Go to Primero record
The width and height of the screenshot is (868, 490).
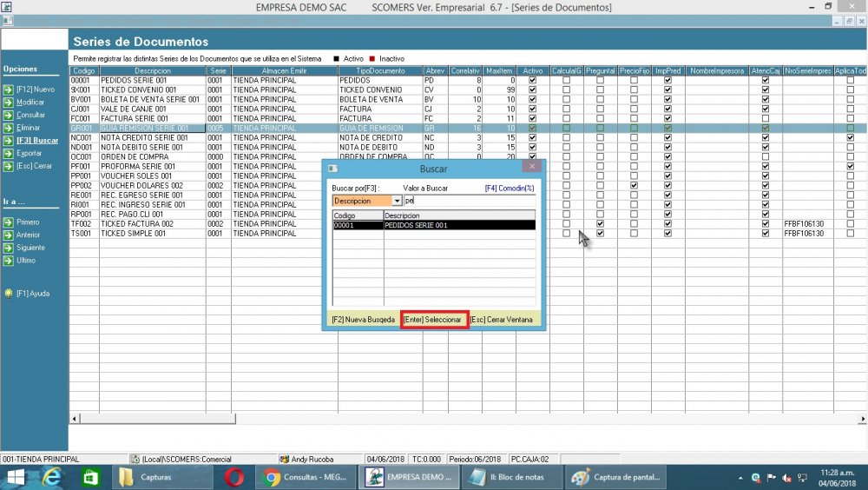(x=28, y=222)
